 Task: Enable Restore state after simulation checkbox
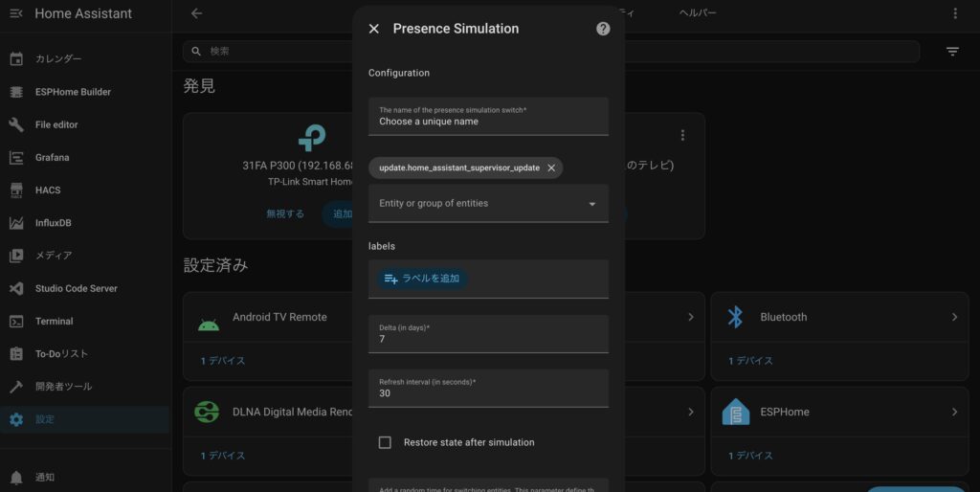point(385,442)
